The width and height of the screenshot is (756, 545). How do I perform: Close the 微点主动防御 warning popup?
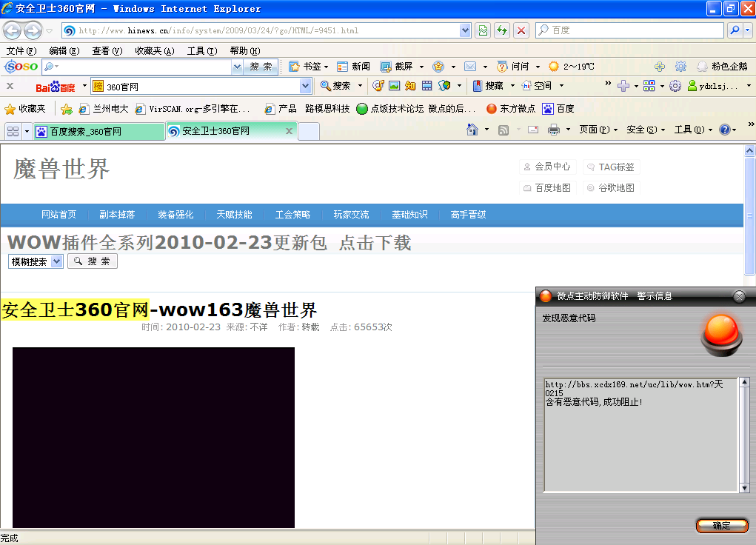739,296
